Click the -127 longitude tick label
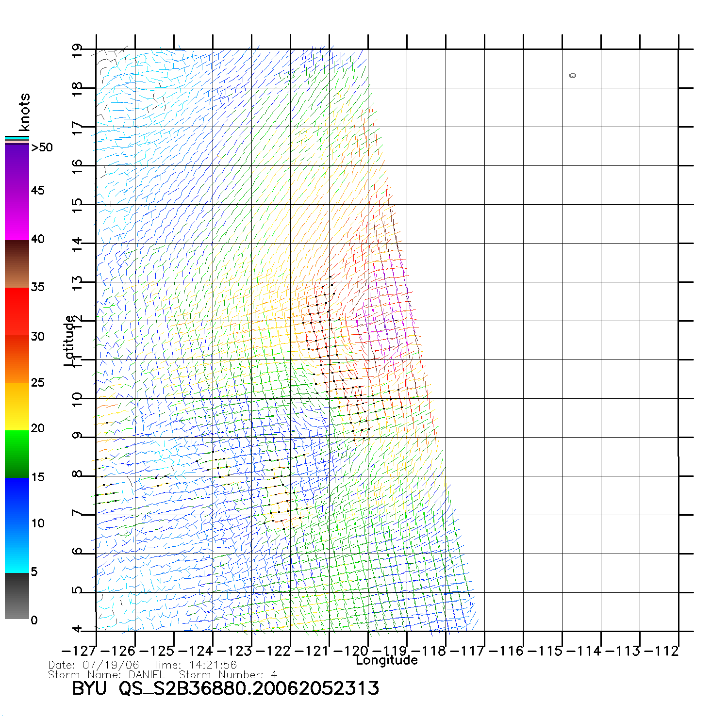The width and height of the screenshot is (728, 718). [x=80, y=651]
